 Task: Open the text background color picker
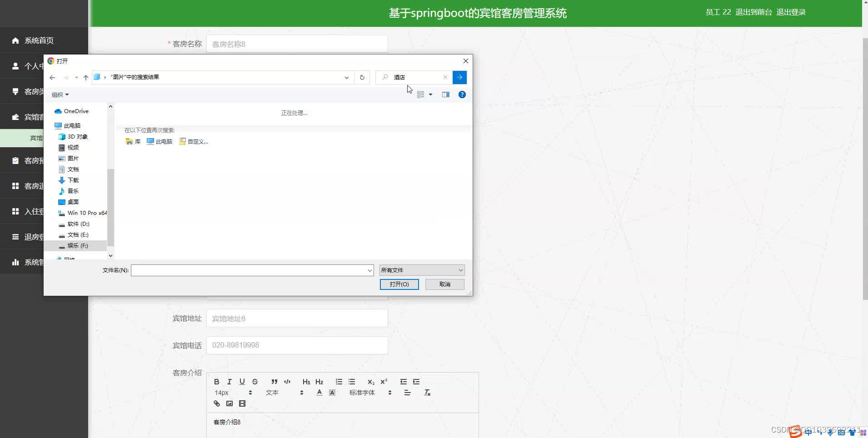(x=332, y=393)
